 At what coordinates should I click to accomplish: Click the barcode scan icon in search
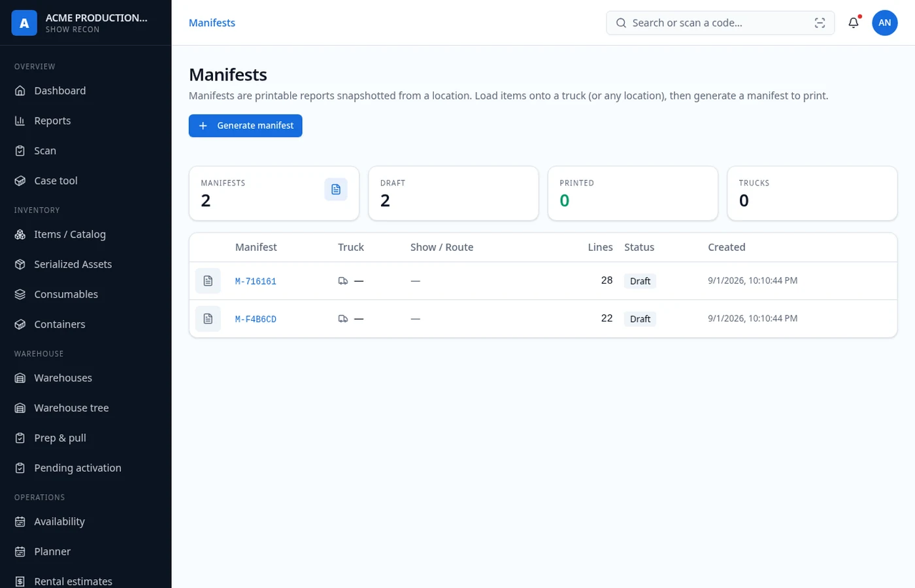tap(820, 23)
